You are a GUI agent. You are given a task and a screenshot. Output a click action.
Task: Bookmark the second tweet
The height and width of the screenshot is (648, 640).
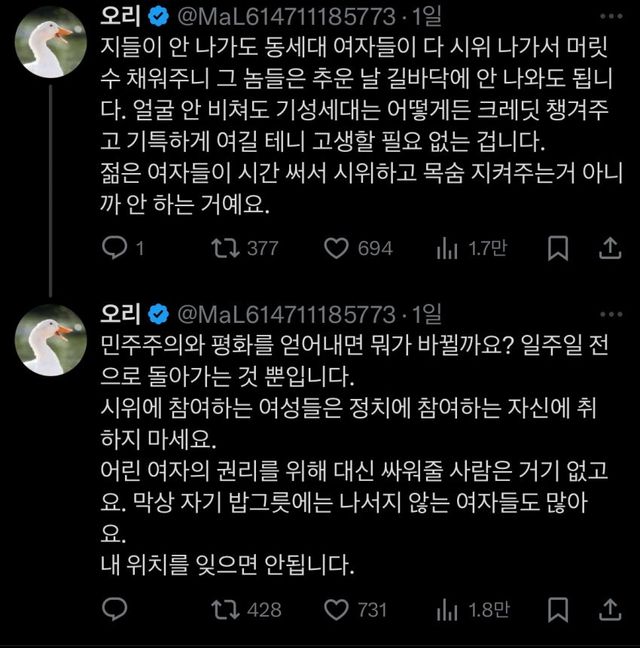click(560, 609)
